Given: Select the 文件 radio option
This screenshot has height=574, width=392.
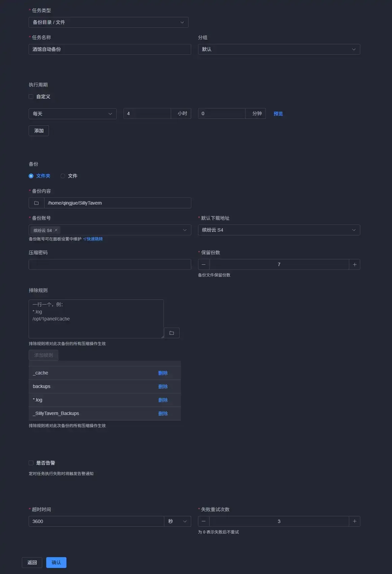Looking at the screenshot, I should (63, 176).
